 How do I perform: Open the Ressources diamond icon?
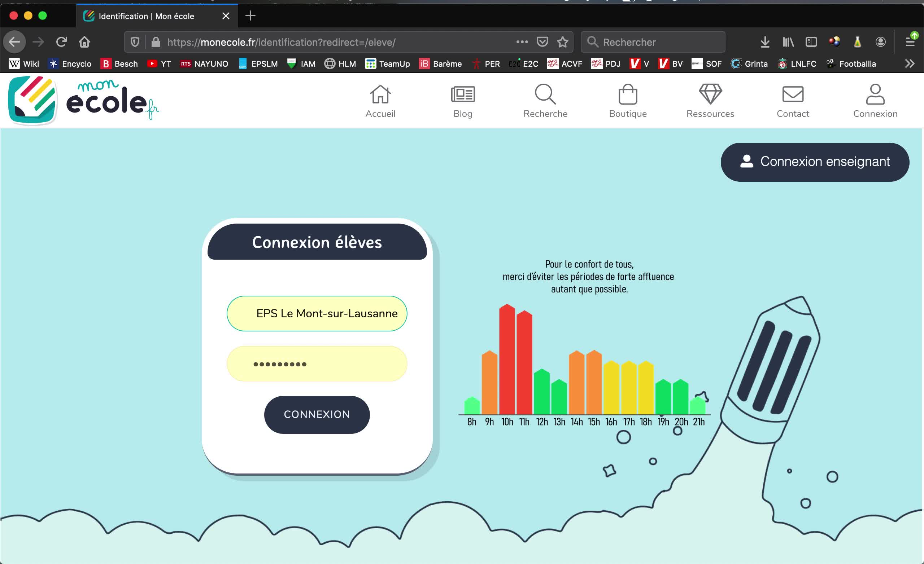point(710,94)
